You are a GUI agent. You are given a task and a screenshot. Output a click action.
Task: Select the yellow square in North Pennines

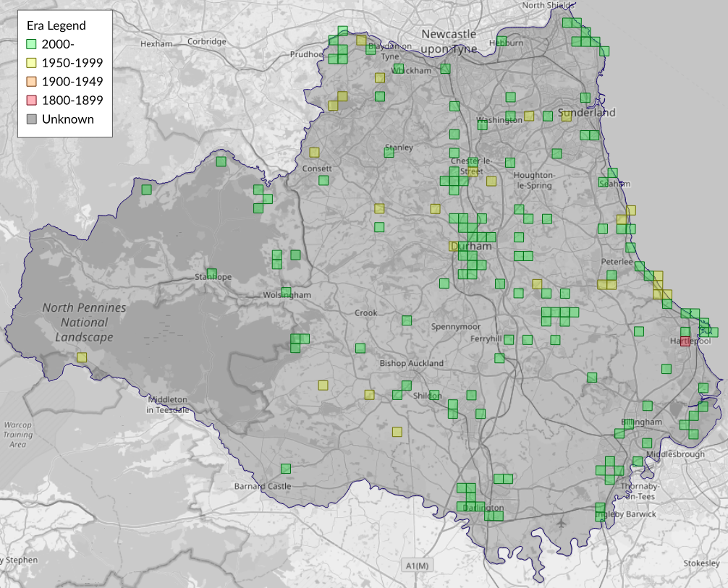click(82, 357)
